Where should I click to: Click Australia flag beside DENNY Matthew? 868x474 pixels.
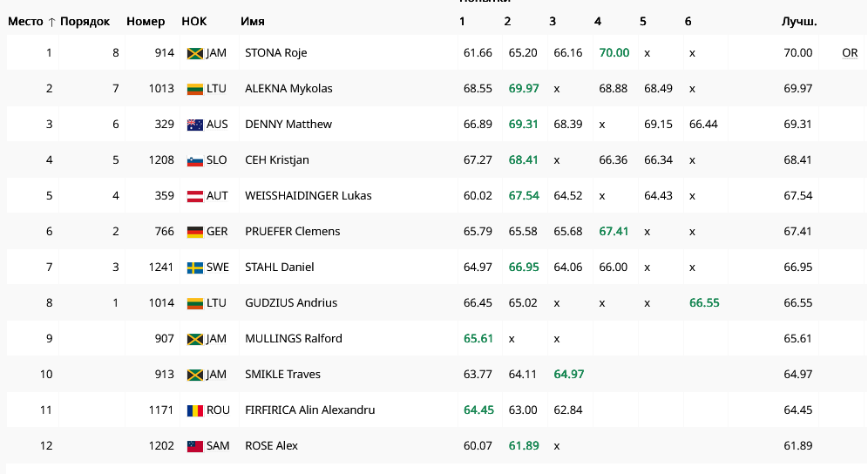click(194, 125)
